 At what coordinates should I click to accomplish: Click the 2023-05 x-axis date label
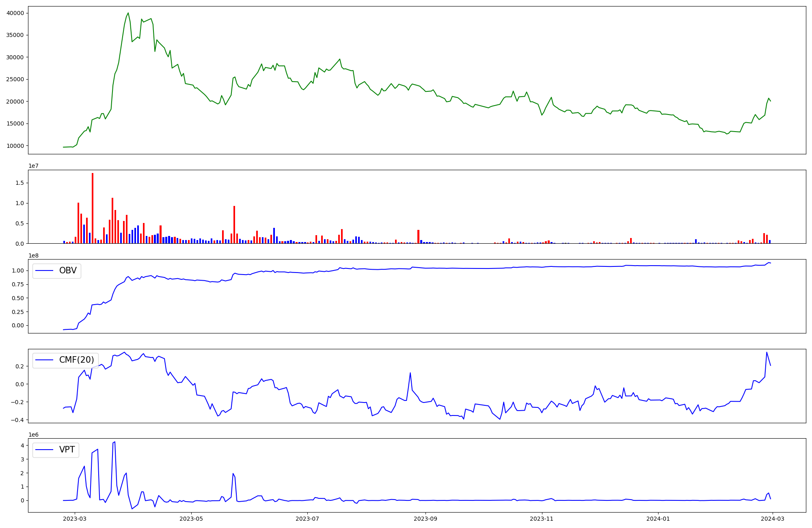click(191, 519)
